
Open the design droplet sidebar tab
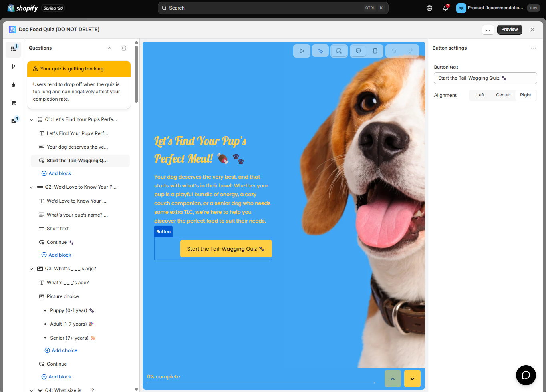tap(13, 85)
